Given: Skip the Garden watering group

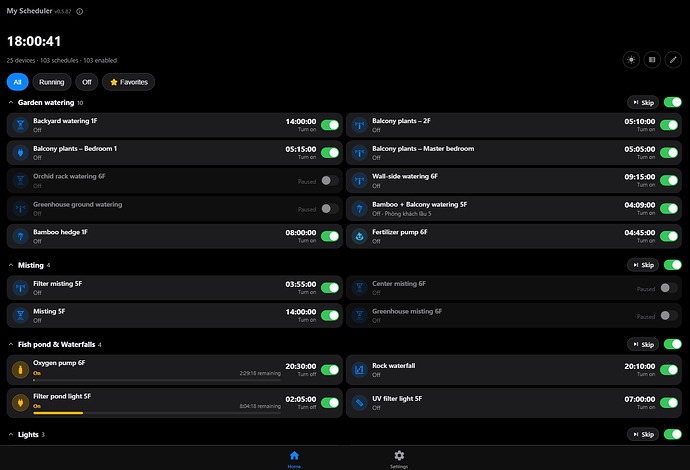Looking at the screenshot, I should 643,103.
